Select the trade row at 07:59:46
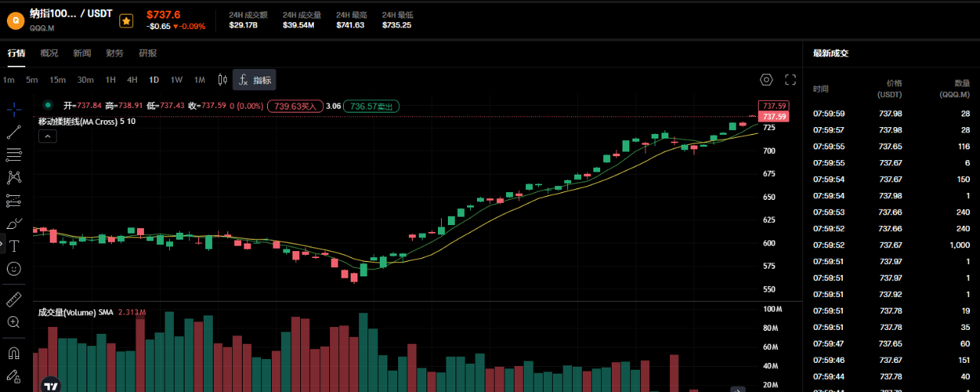980x392 pixels. point(891,360)
